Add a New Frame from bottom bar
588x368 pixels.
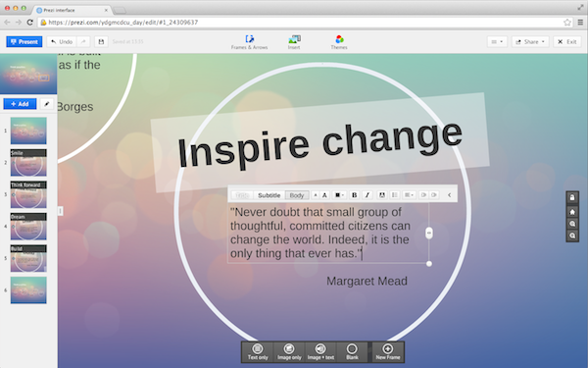click(x=388, y=352)
